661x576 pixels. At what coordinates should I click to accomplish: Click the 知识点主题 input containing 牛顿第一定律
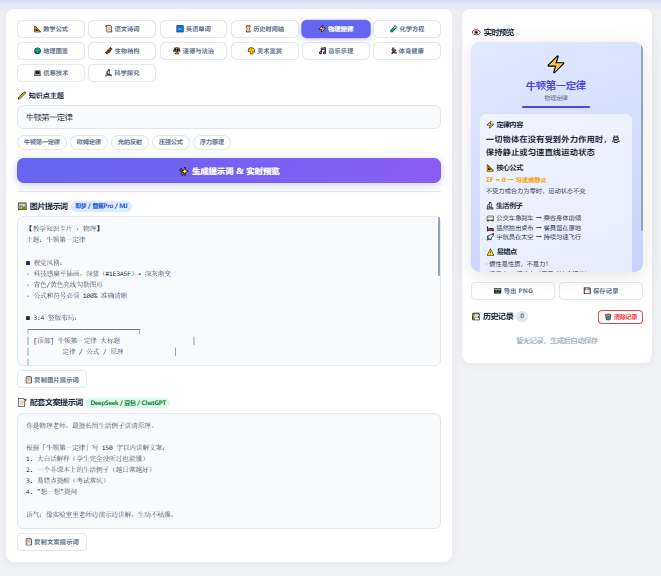tap(229, 117)
